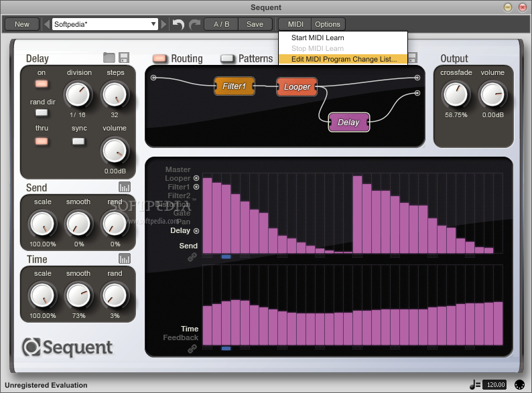
Task: Adjust Send rand knob
Action: click(x=115, y=224)
